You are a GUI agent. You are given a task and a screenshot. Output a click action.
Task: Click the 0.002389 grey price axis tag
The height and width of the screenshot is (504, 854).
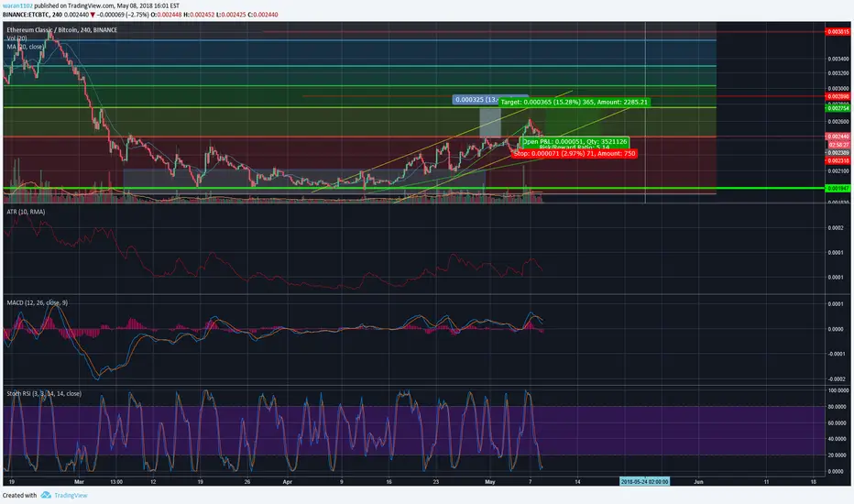pyautogui.click(x=838, y=153)
